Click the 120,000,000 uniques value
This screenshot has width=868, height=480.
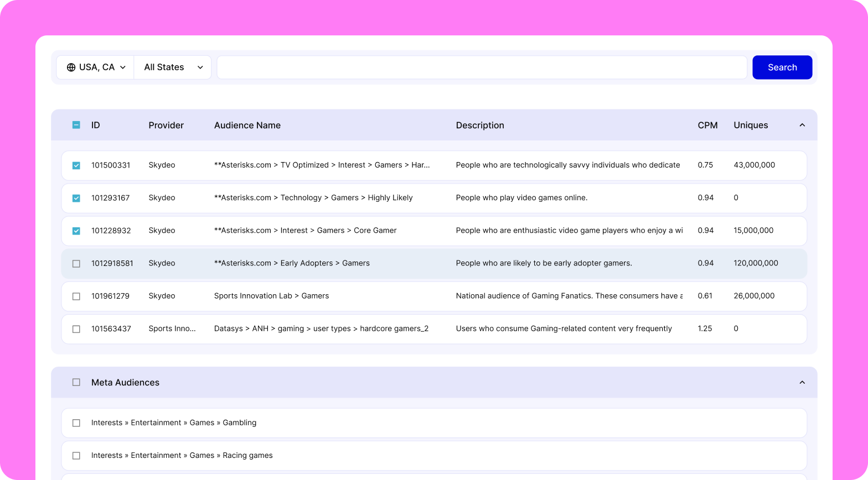point(756,263)
